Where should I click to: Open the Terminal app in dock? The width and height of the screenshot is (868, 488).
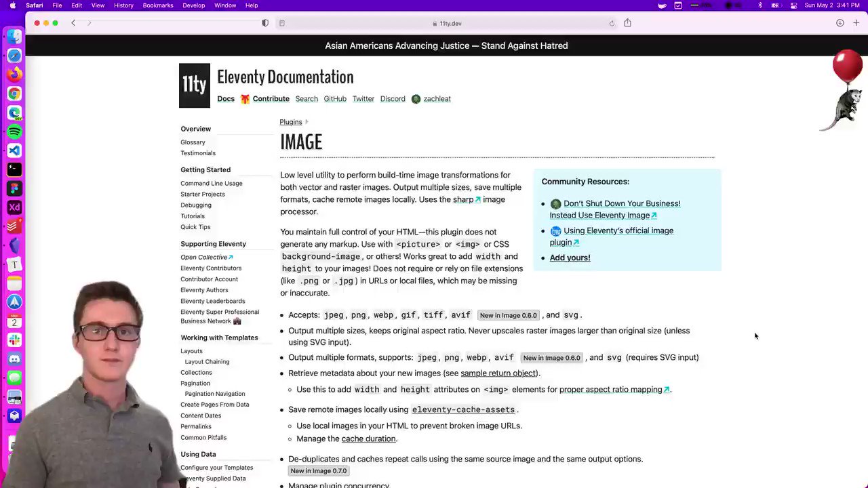14,169
